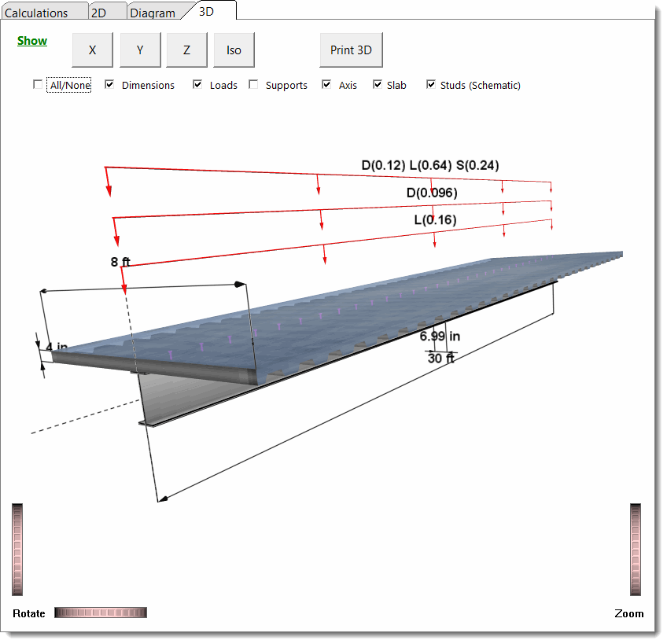This screenshot has height=644, width=667.
Task: Adjust the horizontal Rotate slider
Action: [100, 612]
